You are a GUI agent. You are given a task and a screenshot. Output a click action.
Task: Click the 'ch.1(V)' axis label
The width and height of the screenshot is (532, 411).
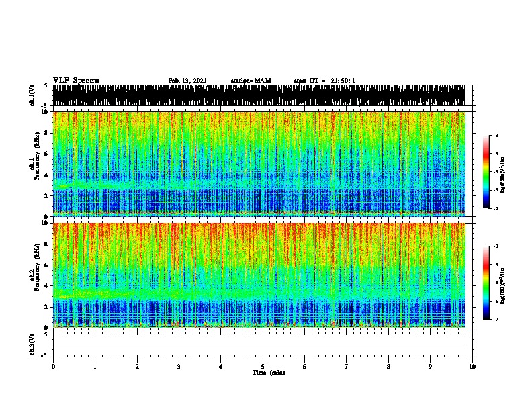32,95
